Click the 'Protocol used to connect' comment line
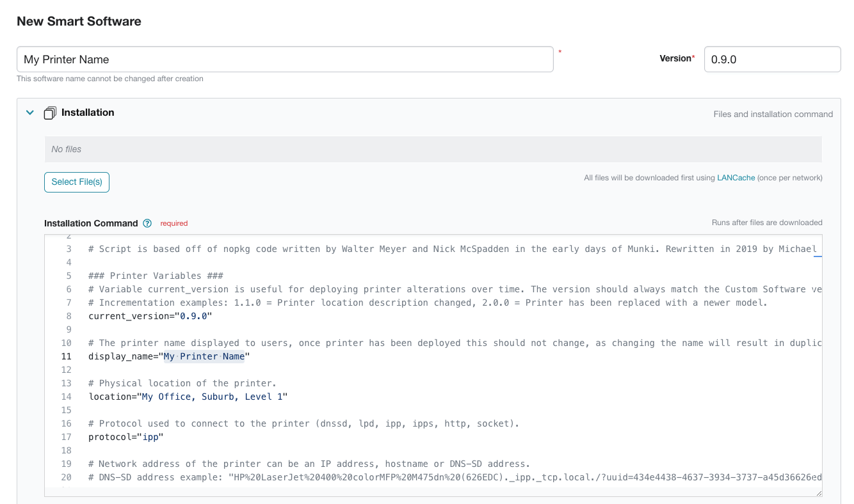Viewport: 854px width, 504px height. tap(304, 423)
